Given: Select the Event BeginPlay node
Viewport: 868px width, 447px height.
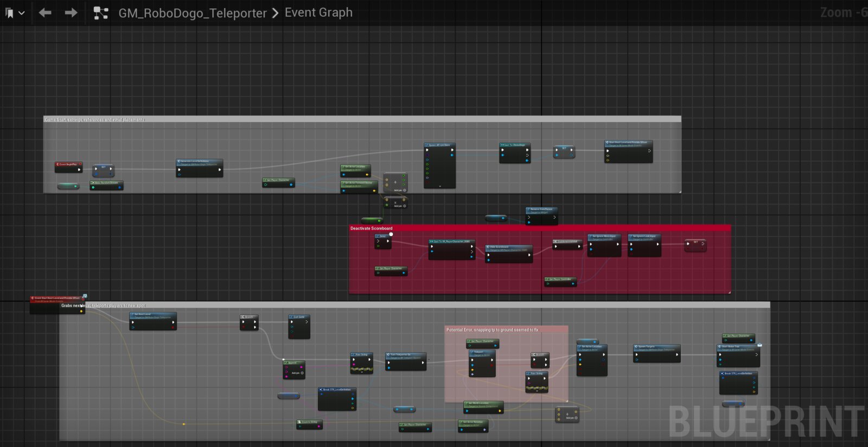Looking at the screenshot, I should pyautogui.click(x=68, y=167).
